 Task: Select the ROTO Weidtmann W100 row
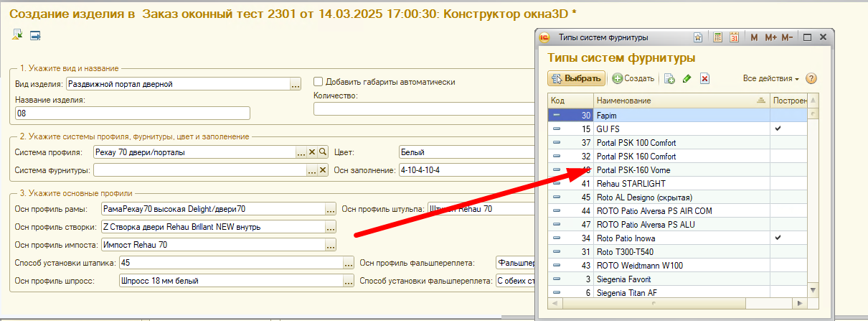click(678, 265)
